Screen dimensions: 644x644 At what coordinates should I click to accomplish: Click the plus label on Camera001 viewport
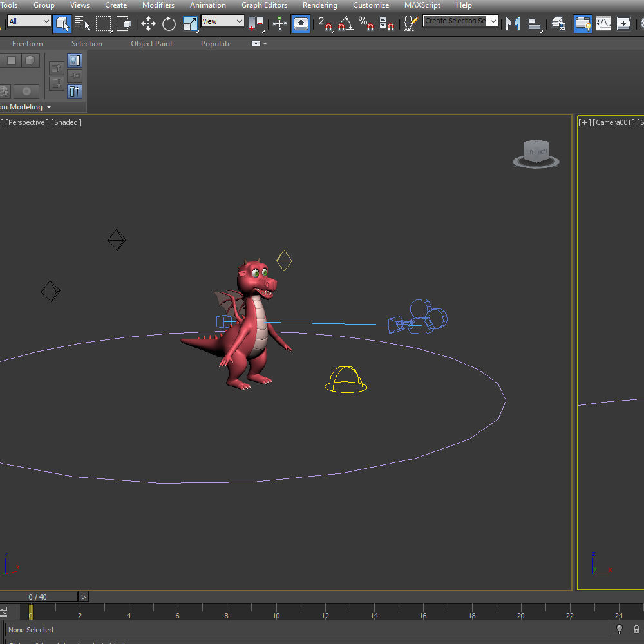585,122
